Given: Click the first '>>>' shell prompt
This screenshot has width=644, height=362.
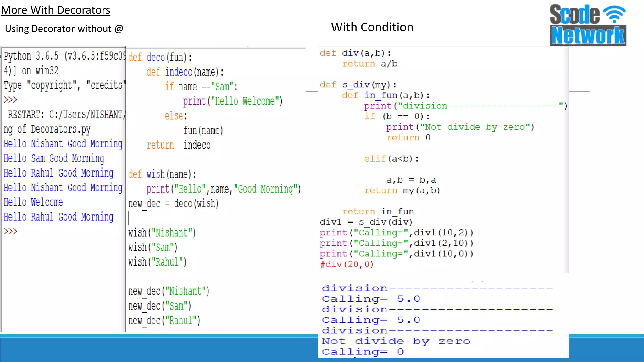Looking at the screenshot, I should [x=10, y=100].
